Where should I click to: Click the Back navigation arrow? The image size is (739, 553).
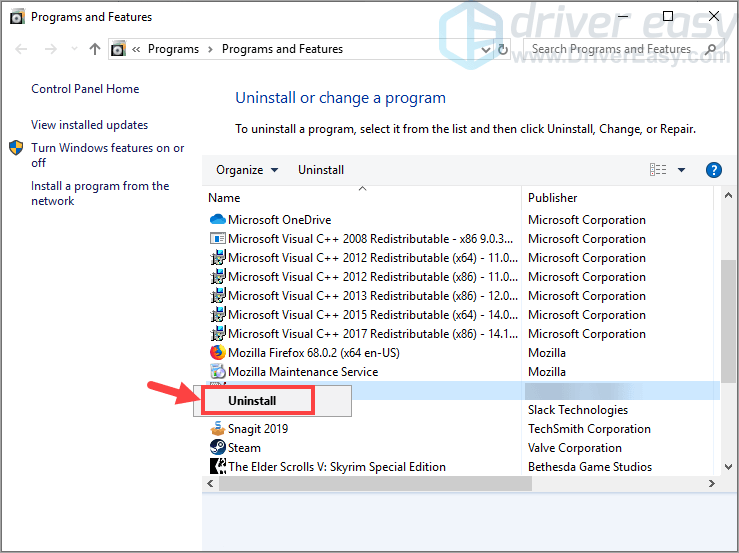(x=21, y=49)
